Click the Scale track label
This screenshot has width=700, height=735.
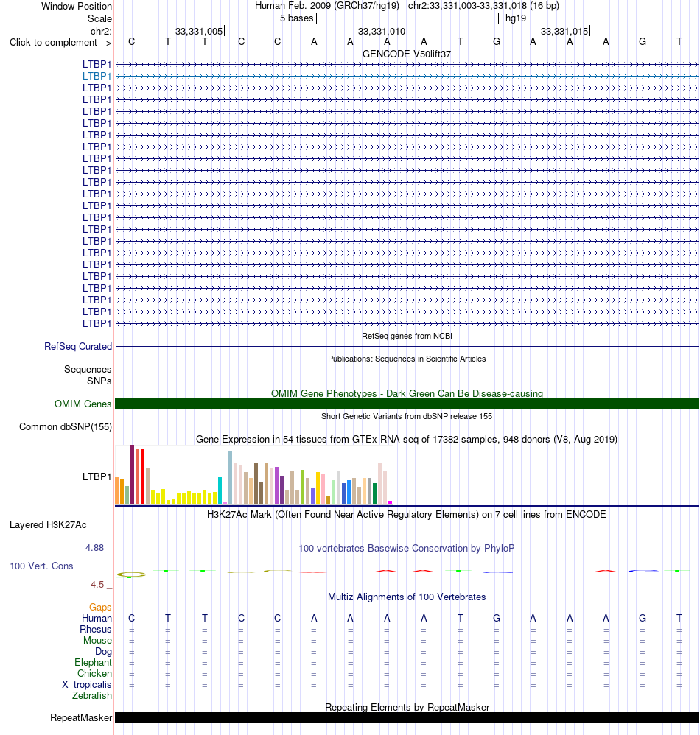100,18
